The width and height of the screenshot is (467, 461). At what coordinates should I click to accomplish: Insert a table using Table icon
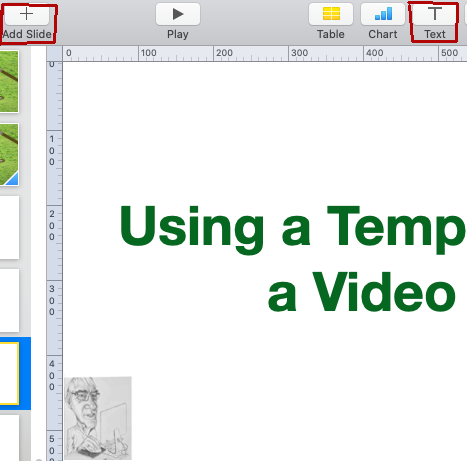click(x=331, y=14)
